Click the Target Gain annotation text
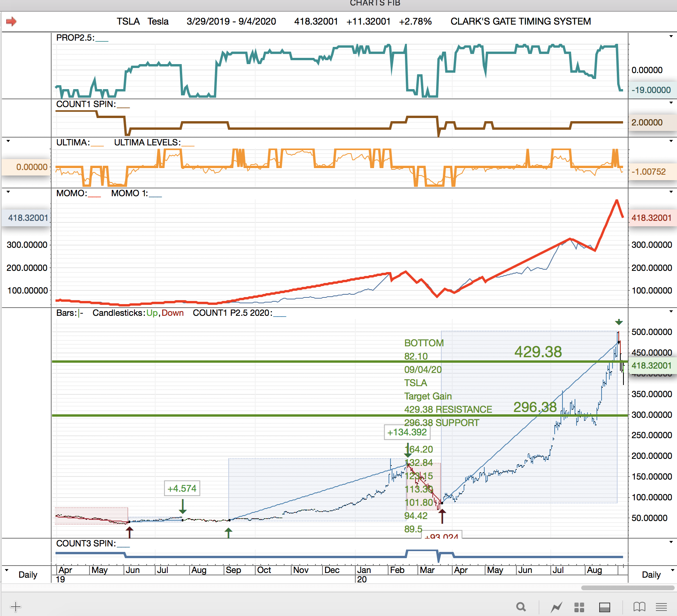 [x=428, y=396]
